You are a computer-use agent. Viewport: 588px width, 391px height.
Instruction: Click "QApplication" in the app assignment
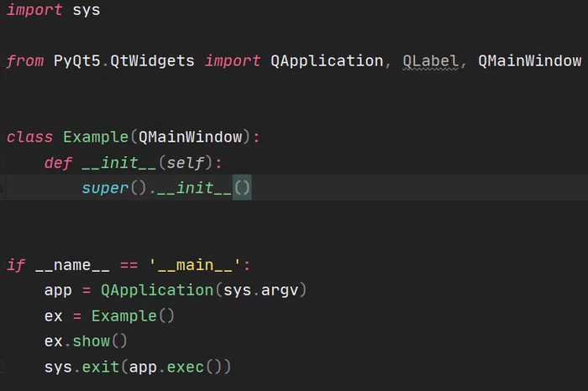click(157, 290)
